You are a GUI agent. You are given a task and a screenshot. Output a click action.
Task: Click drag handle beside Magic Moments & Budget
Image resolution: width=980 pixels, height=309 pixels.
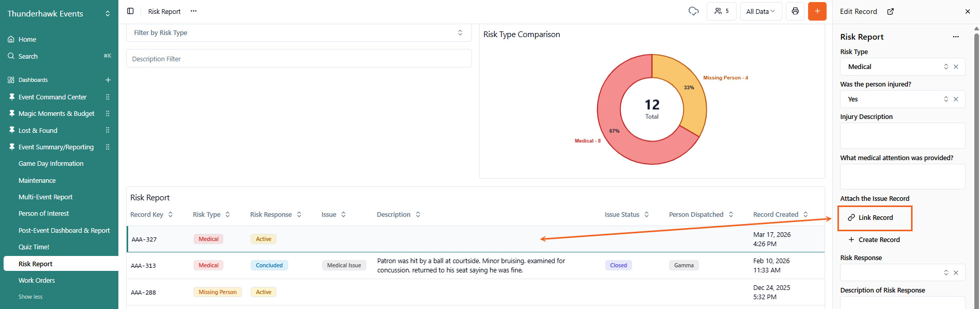[108, 113]
